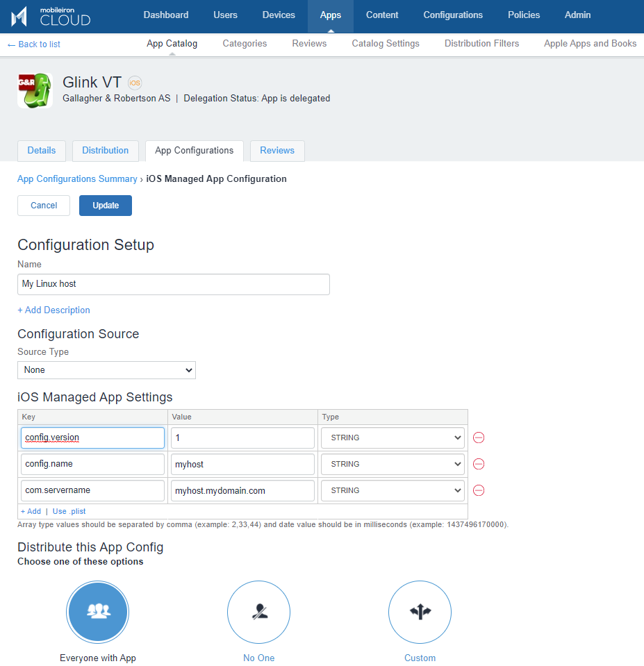Viewport: 644px width, 666px height.
Task: Switch to the Distribution tab
Action: tap(105, 151)
